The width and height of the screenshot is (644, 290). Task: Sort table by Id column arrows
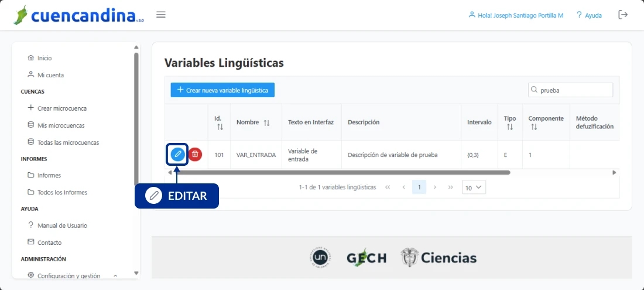pos(220,127)
